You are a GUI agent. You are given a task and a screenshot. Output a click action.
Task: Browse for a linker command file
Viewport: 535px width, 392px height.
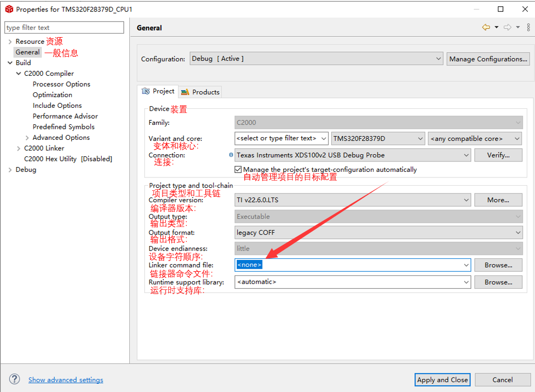tap(498, 265)
